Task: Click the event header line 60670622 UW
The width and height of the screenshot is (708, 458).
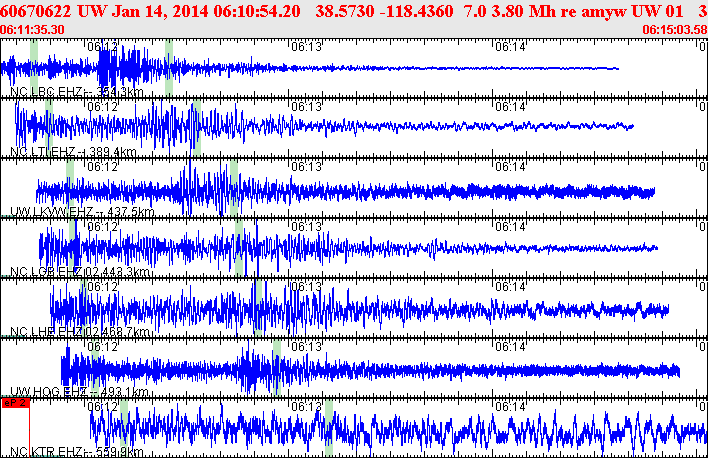Action: pos(354,11)
